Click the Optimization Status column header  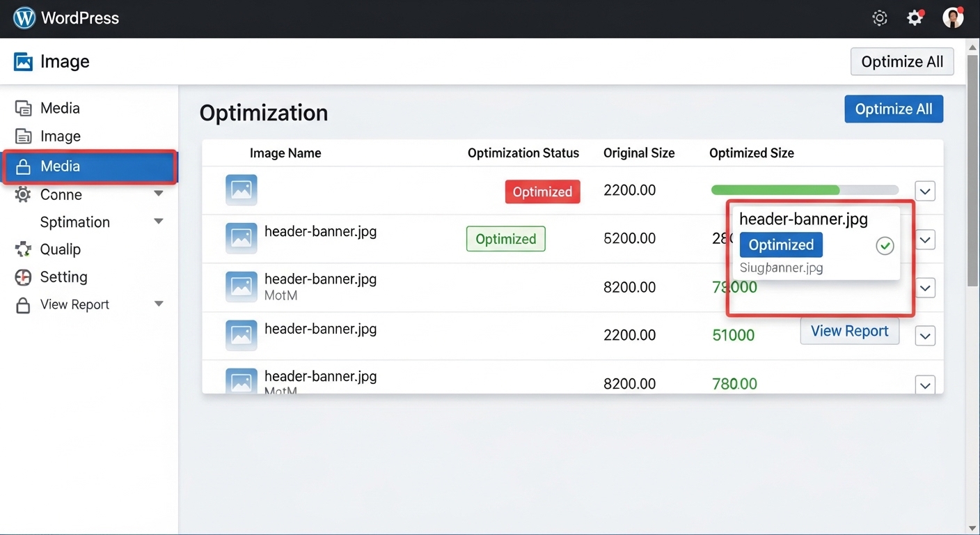point(523,153)
